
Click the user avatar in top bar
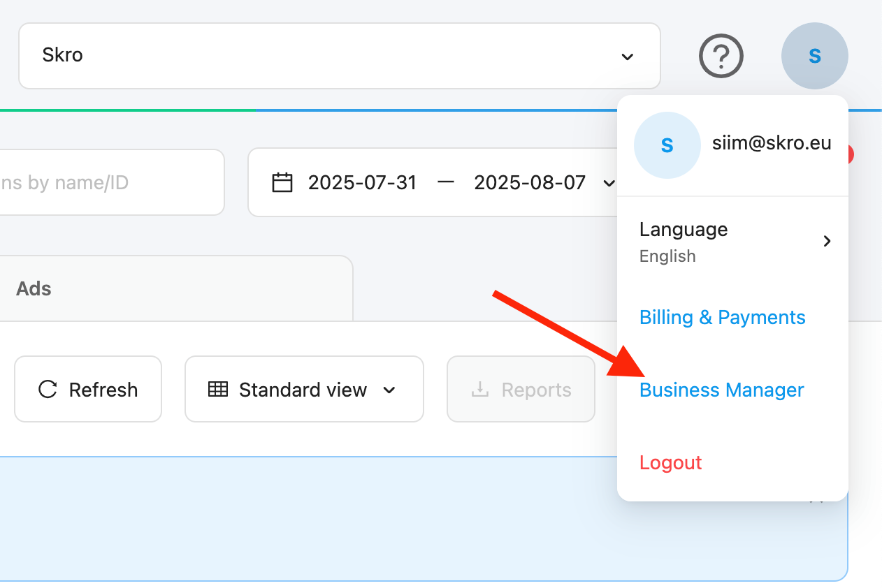[815, 56]
